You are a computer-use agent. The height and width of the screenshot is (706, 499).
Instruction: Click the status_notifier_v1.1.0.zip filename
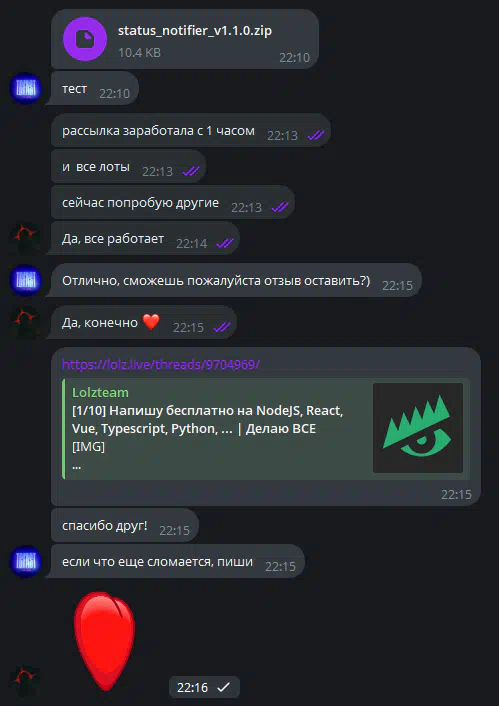click(x=195, y=31)
